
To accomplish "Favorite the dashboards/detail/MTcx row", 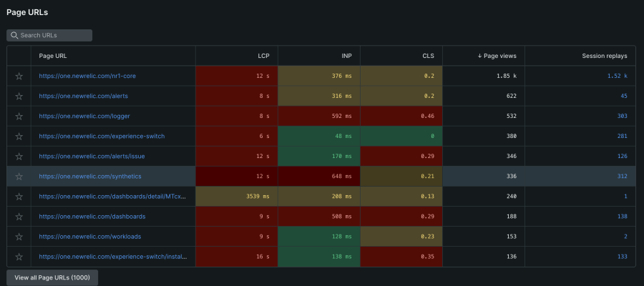I will (19, 197).
